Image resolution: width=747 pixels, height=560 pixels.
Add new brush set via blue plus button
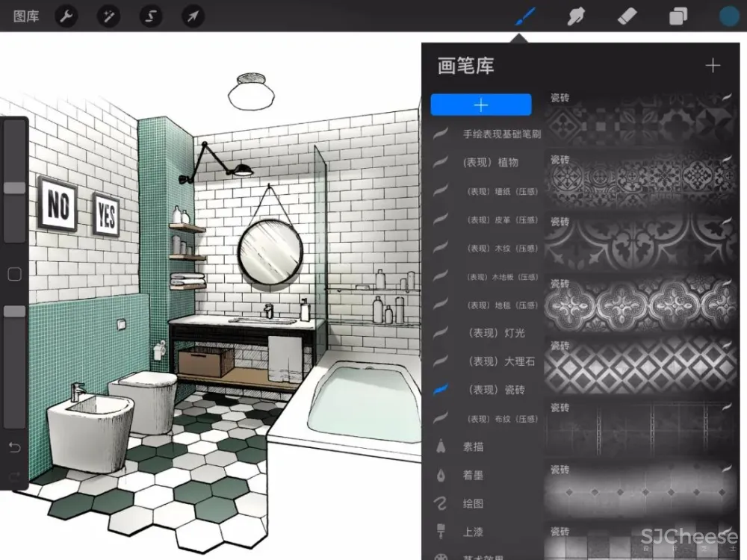point(481,105)
